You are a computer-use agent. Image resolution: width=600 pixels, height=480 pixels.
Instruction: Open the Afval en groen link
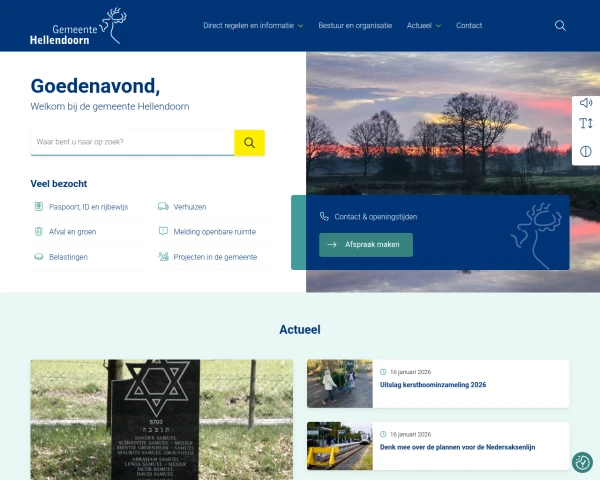72,232
